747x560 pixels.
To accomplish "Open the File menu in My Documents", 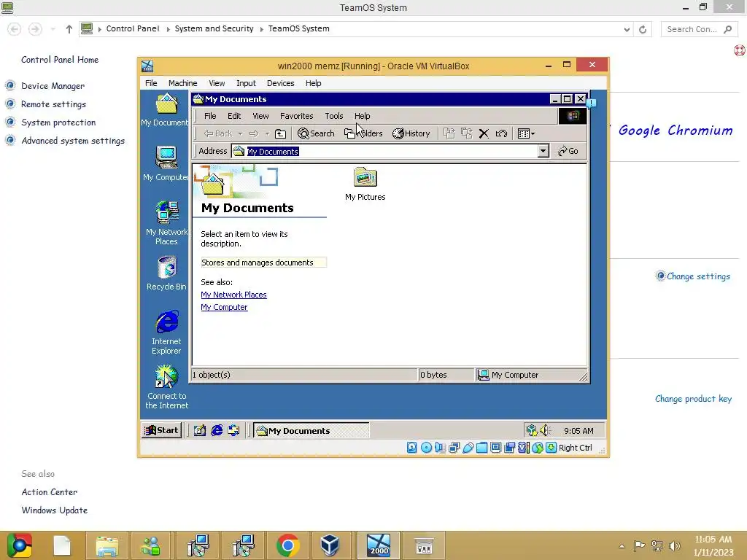I will (210, 116).
